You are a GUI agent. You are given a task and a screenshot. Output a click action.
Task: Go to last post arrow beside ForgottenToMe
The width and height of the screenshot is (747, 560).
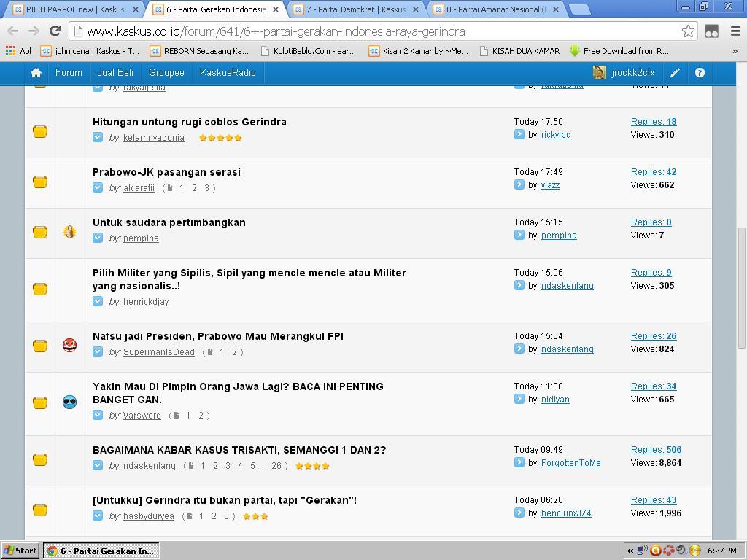click(x=519, y=462)
